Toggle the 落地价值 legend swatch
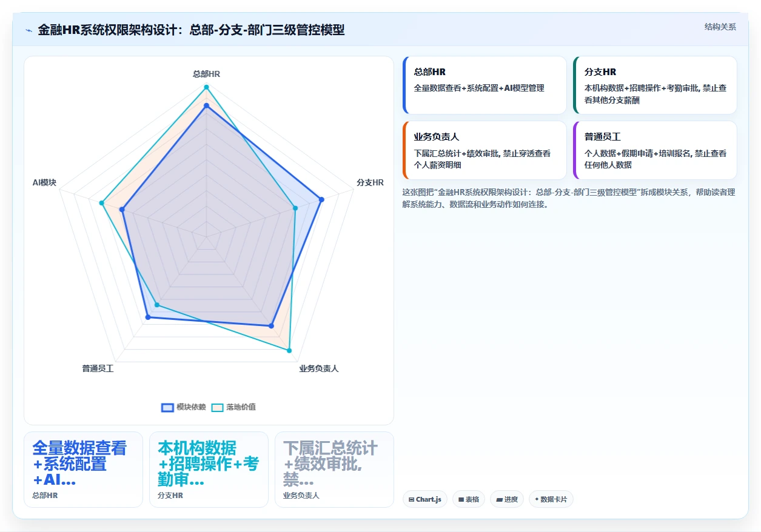 click(x=218, y=407)
